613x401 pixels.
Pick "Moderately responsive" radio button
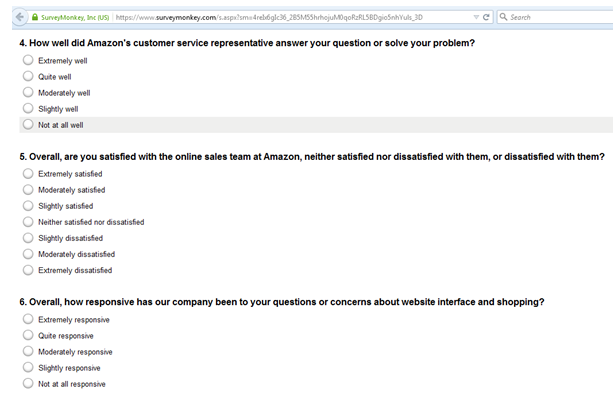tap(28, 351)
